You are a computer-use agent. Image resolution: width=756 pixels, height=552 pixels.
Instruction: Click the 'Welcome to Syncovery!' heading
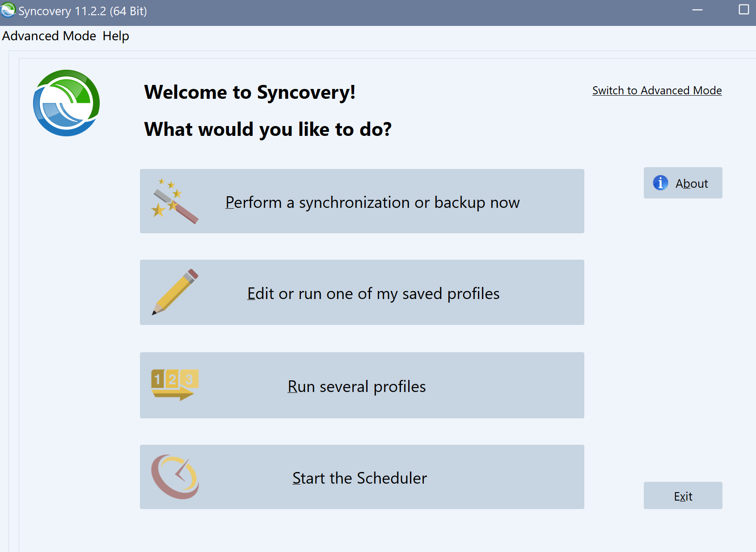click(x=250, y=92)
